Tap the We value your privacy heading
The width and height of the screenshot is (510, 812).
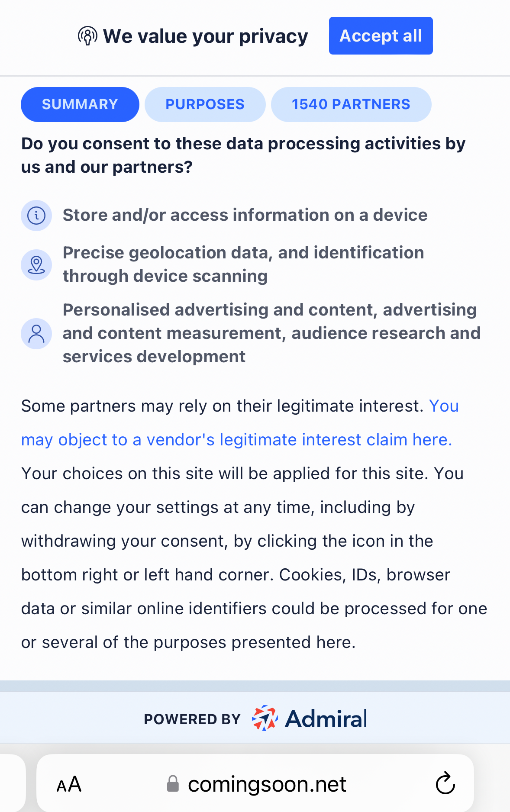pyautogui.click(x=206, y=36)
